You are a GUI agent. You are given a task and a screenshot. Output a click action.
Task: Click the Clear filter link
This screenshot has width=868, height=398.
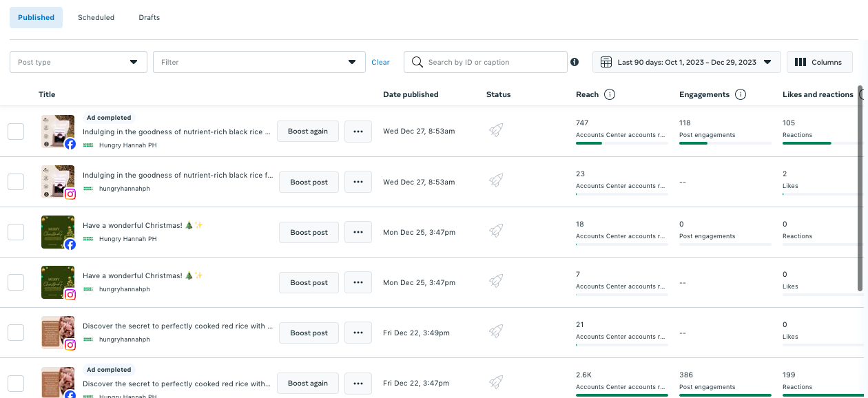click(x=380, y=62)
